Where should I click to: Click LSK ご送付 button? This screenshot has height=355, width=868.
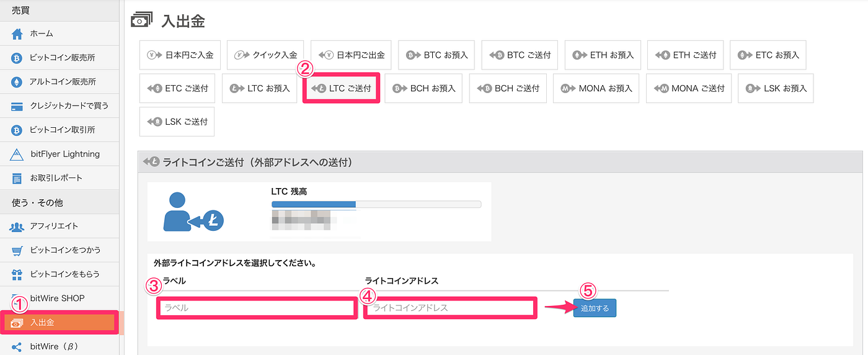point(177,122)
